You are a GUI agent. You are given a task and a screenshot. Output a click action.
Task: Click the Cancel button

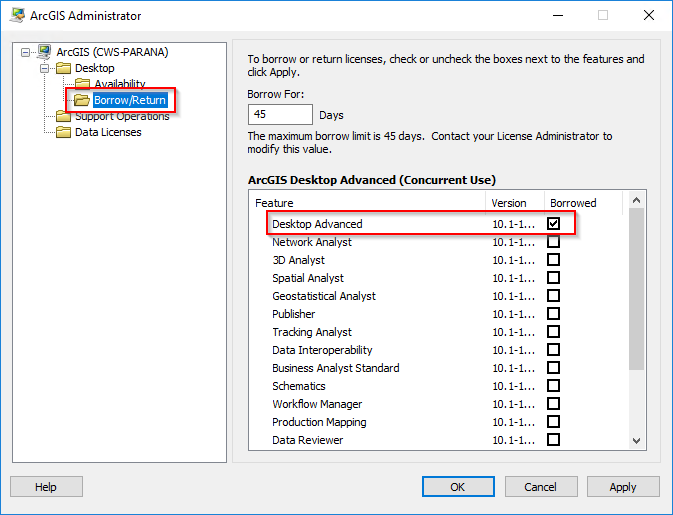(x=541, y=487)
